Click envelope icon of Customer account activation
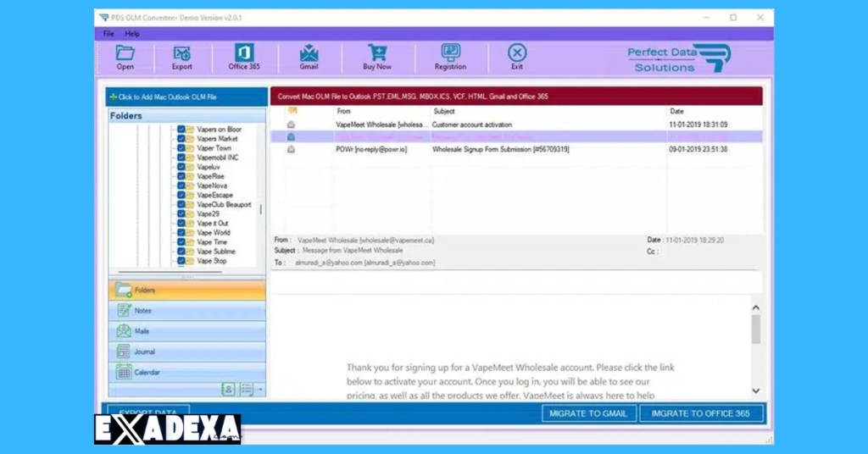868x454 pixels. tap(292, 125)
